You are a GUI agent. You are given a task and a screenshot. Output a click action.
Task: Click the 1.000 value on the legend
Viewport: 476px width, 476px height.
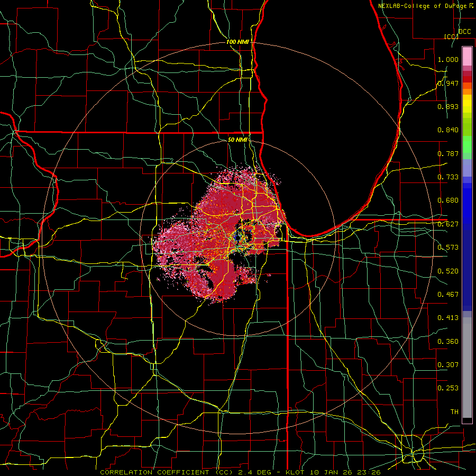click(x=448, y=59)
